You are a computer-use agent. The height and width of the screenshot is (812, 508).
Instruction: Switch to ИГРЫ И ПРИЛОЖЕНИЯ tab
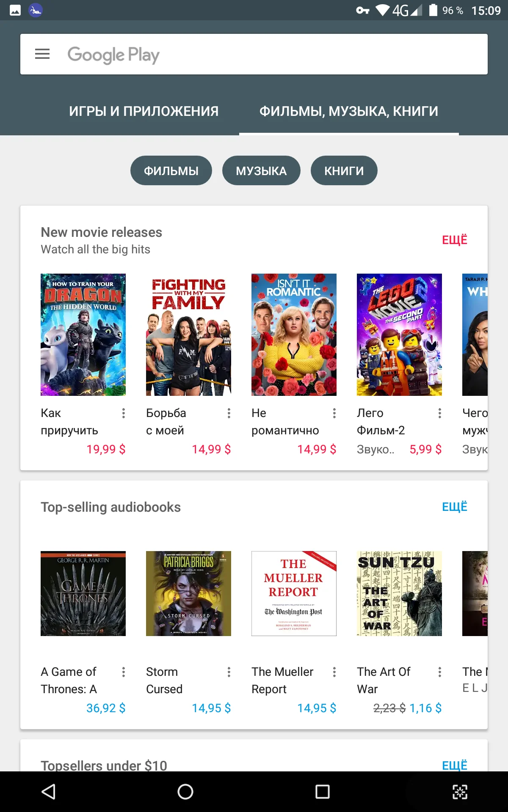pyautogui.click(x=144, y=111)
